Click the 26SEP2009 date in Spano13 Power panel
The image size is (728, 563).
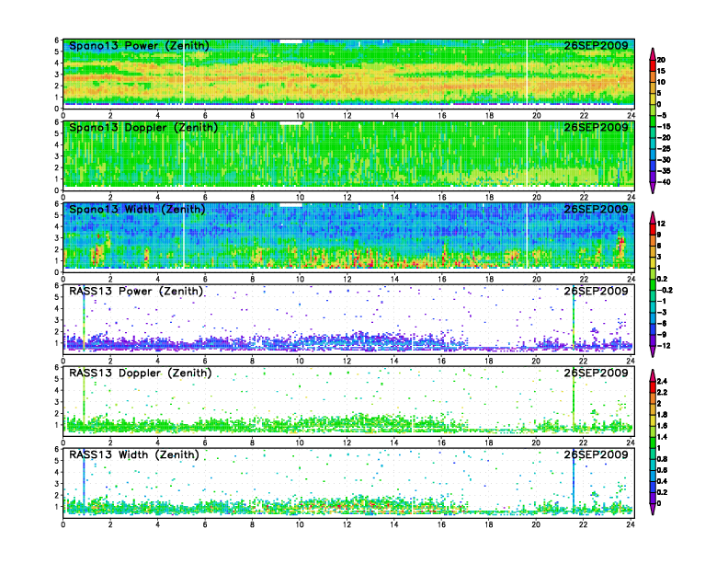597,45
